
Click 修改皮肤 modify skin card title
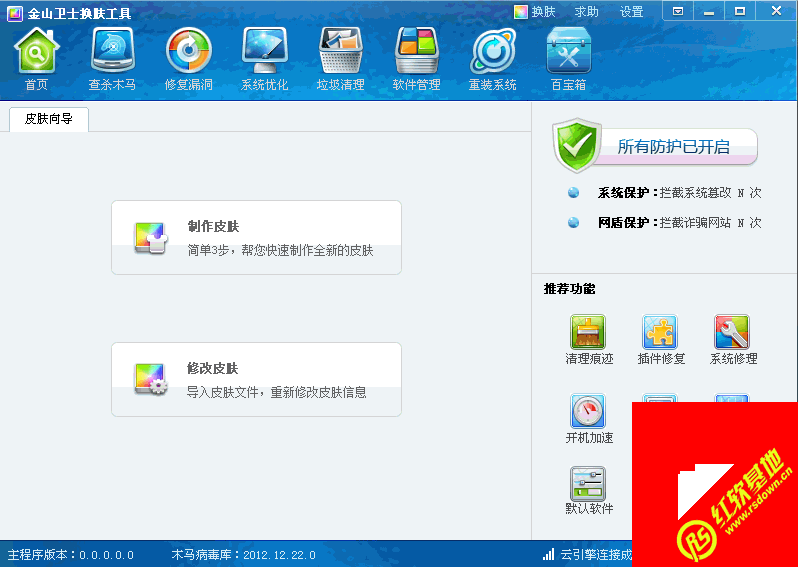click(213, 368)
